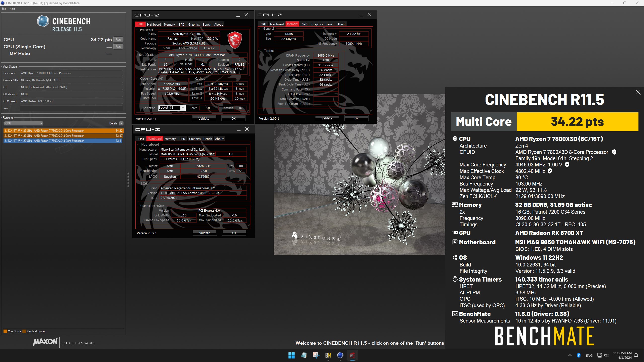The width and height of the screenshot is (644, 362).
Task: Switch to CPU tab in Memory CPU-Z window
Action: (263, 24)
